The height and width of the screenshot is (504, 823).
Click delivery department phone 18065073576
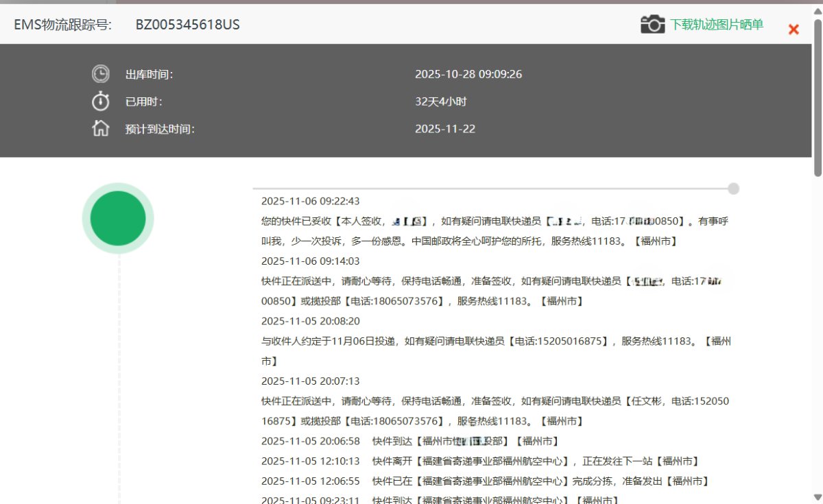click(405, 421)
